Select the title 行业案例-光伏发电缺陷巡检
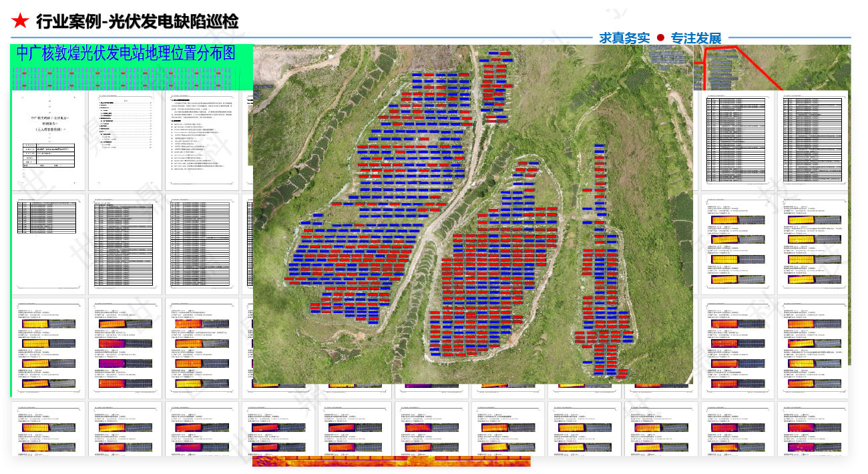The image size is (868, 474). pos(137,21)
